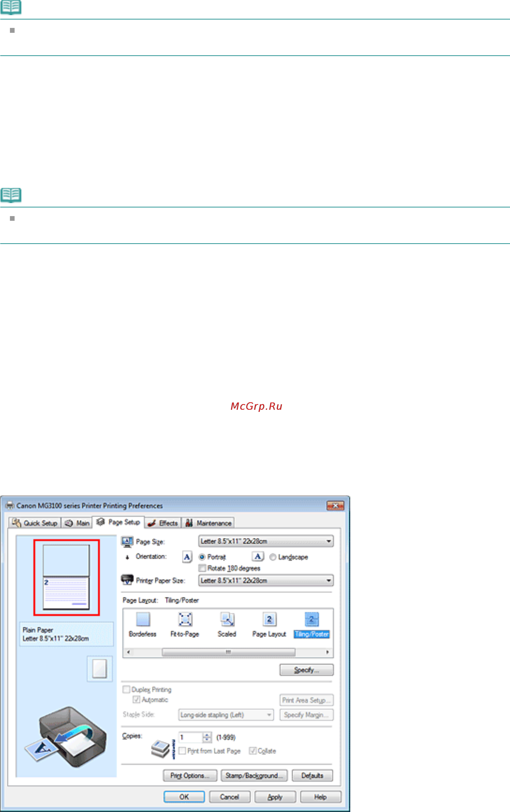Select Portrait orientation

[x=202, y=557]
